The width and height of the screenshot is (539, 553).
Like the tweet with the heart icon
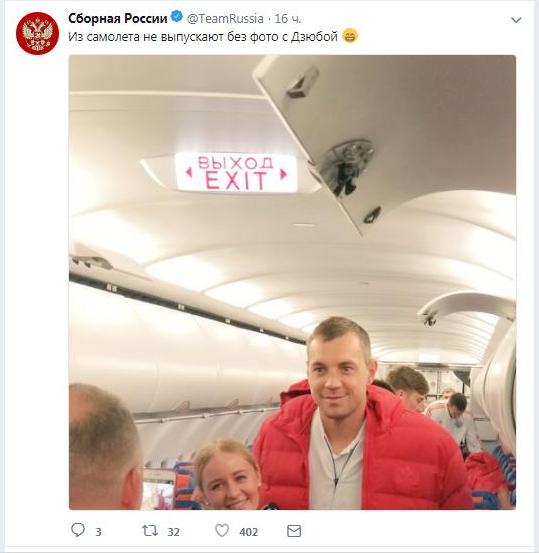[x=222, y=530]
